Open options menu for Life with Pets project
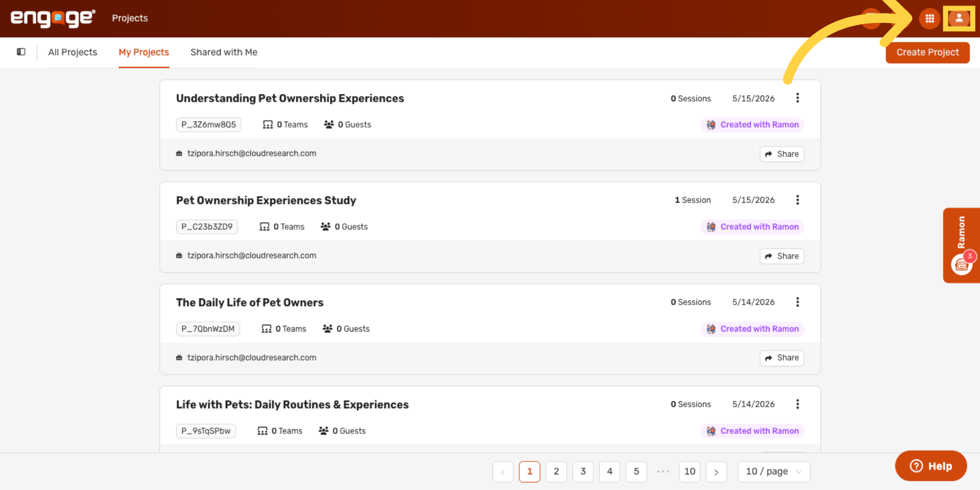The height and width of the screenshot is (490, 980). point(797,404)
